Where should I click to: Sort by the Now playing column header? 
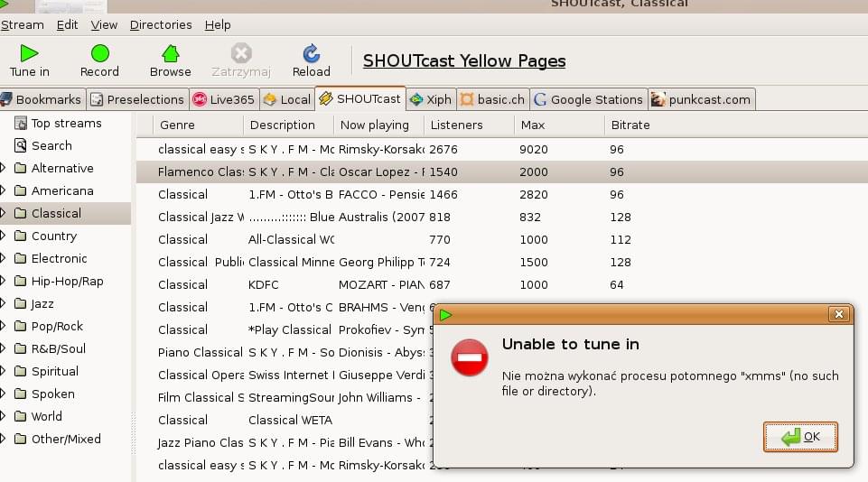pos(378,125)
